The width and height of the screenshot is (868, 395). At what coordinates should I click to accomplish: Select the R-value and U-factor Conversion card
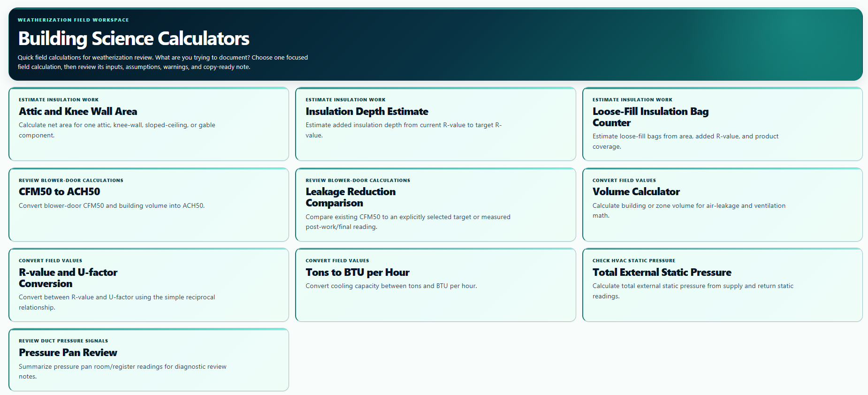149,285
